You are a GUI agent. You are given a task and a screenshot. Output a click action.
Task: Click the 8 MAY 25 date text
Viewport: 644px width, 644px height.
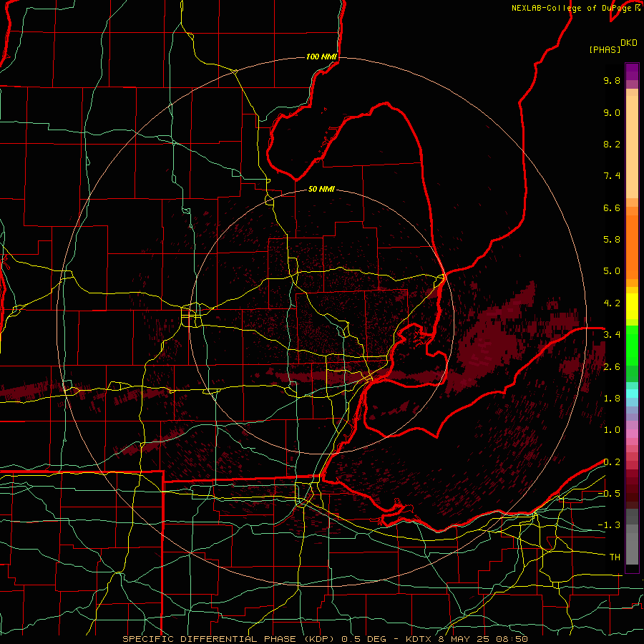pos(465,639)
